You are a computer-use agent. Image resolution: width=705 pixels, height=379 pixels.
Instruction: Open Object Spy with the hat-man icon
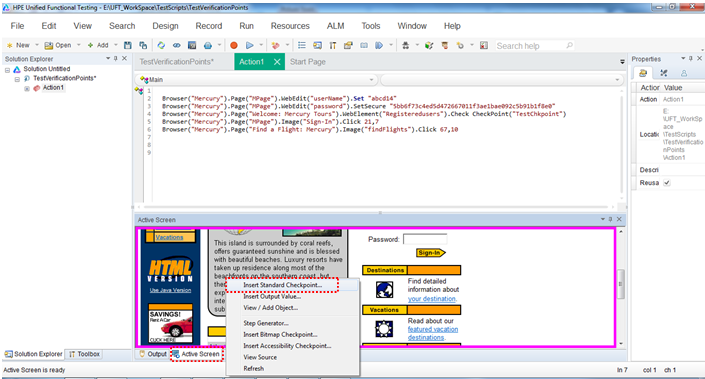pyautogui.click(x=445, y=45)
